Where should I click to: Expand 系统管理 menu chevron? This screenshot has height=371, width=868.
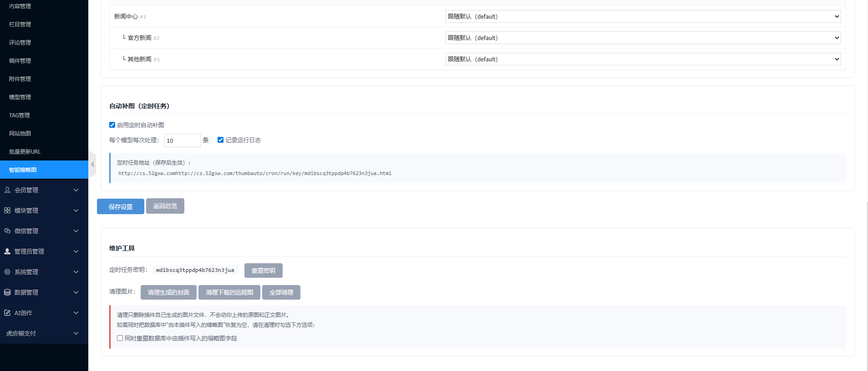click(76, 272)
